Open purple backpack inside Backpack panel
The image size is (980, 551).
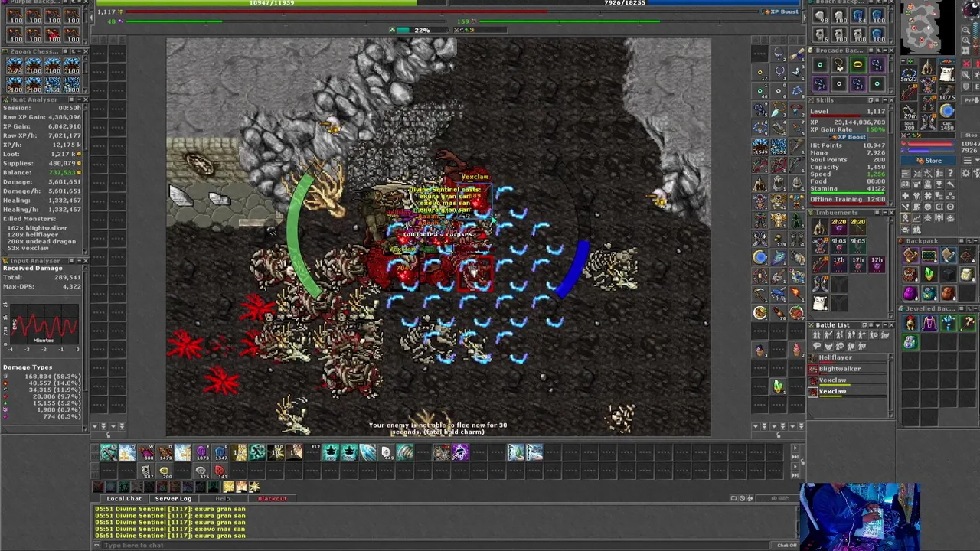[911, 293]
